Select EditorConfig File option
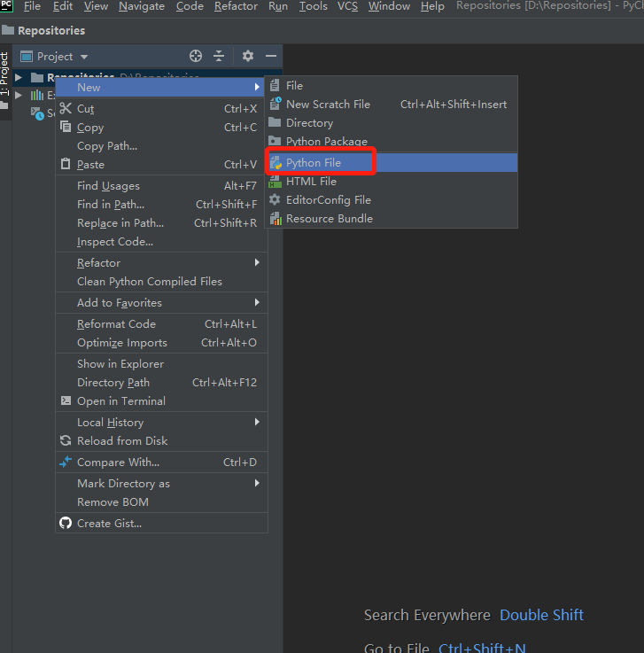The image size is (644, 653). pyautogui.click(x=328, y=200)
